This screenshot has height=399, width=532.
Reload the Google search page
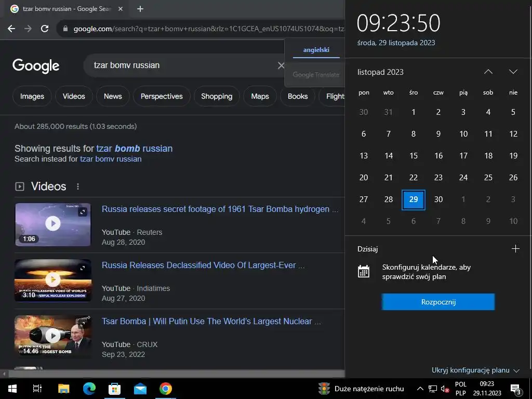pos(45,29)
